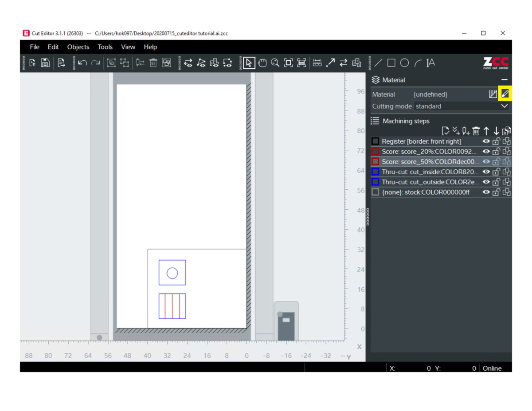Open the Edit menu
This screenshot has height=411, width=532.
tap(53, 47)
